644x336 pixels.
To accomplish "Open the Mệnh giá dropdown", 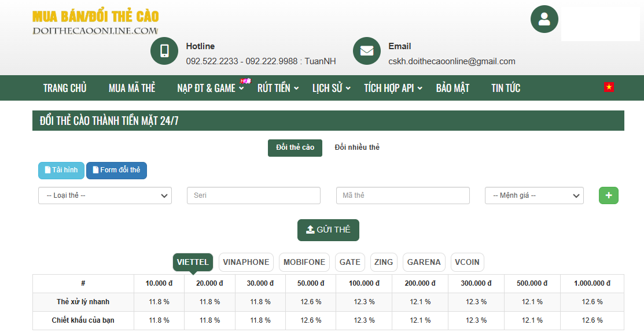I will pyautogui.click(x=534, y=195).
